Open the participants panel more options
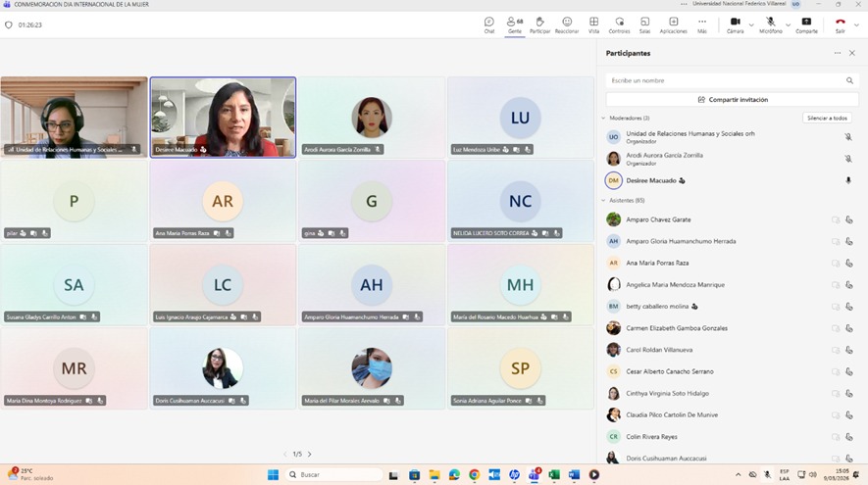868x485 pixels. click(837, 53)
